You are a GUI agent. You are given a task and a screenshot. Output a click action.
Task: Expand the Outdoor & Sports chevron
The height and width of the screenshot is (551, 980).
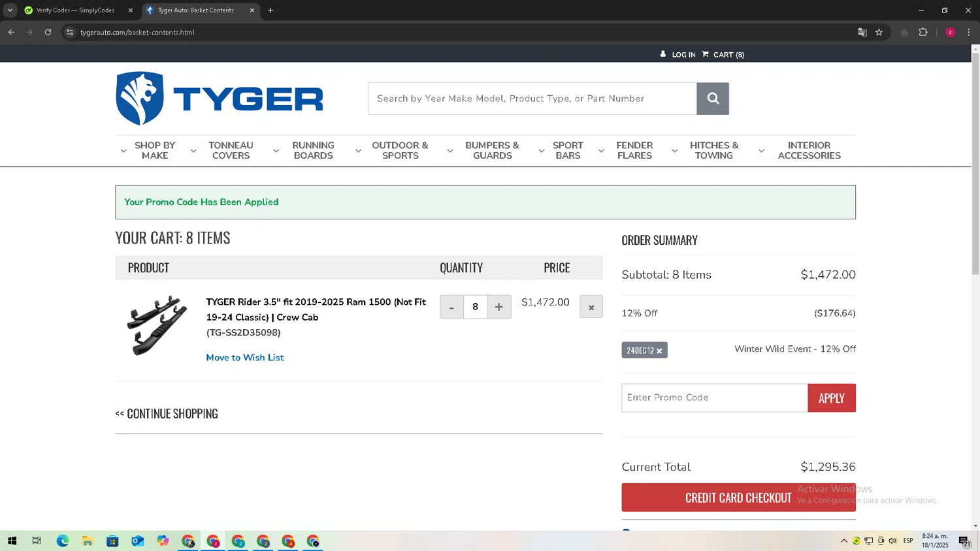pos(358,151)
